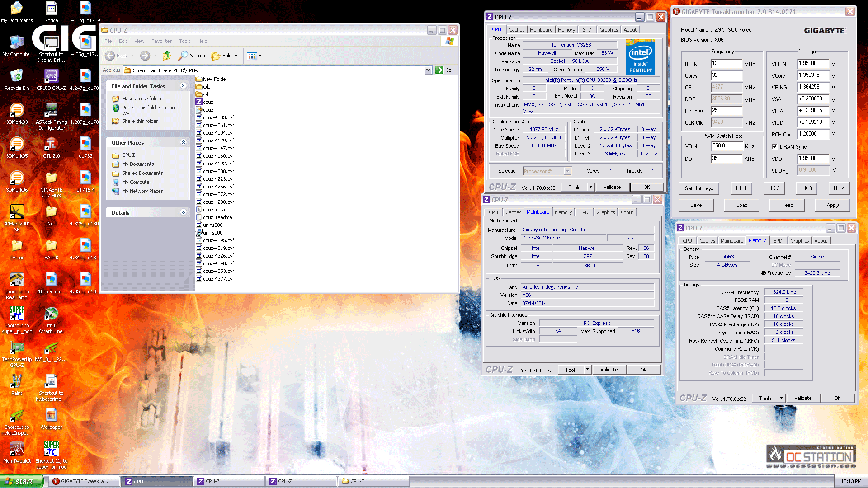Image resolution: width=868 pixels, height=488 pixels.
Task: Select the New Folder item in file list
Action: click(x=212, y=79)
